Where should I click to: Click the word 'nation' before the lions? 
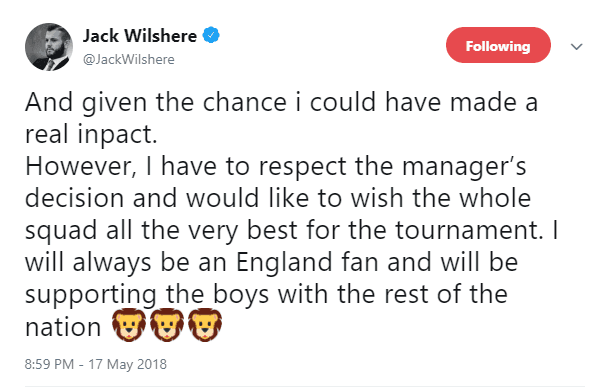(x=63, y=327)
